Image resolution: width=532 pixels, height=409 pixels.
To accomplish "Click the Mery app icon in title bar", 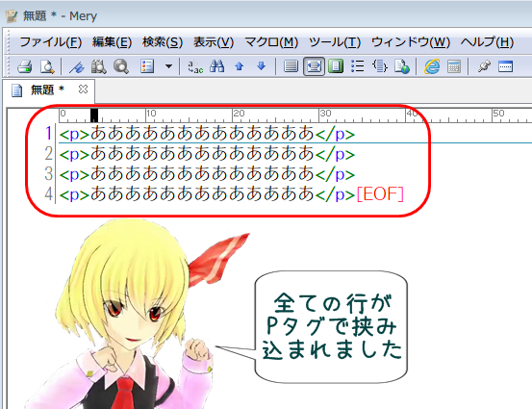I will (x=12, y=16).
